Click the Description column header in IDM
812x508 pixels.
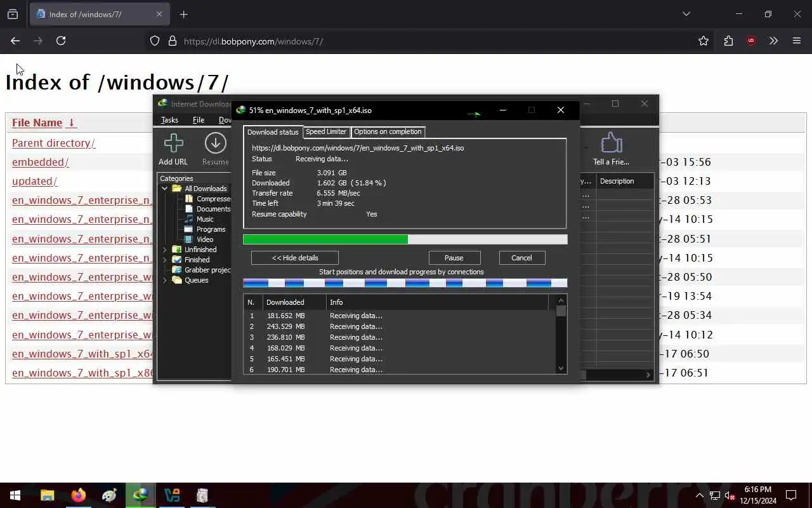click(624, 181)
